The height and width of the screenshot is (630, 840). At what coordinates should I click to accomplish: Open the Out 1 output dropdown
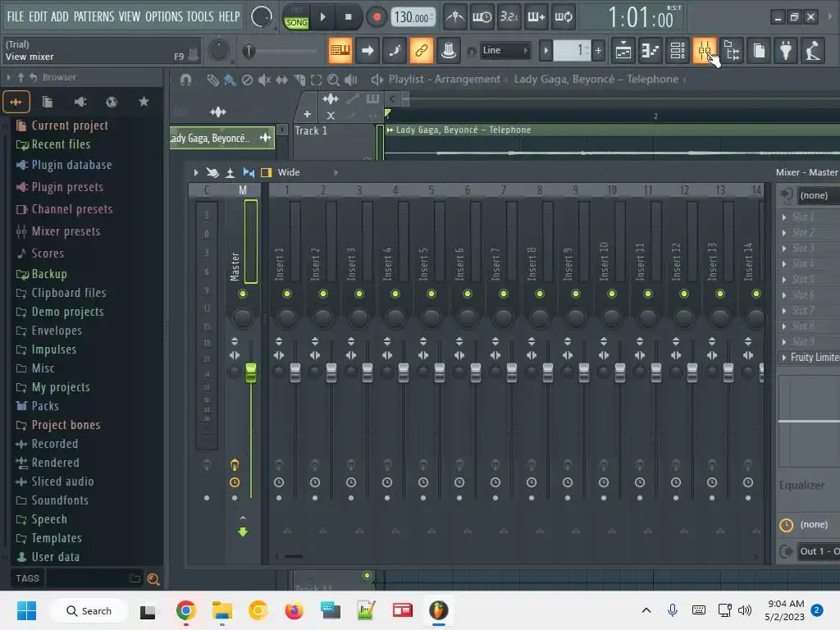[x=819, y=551]
